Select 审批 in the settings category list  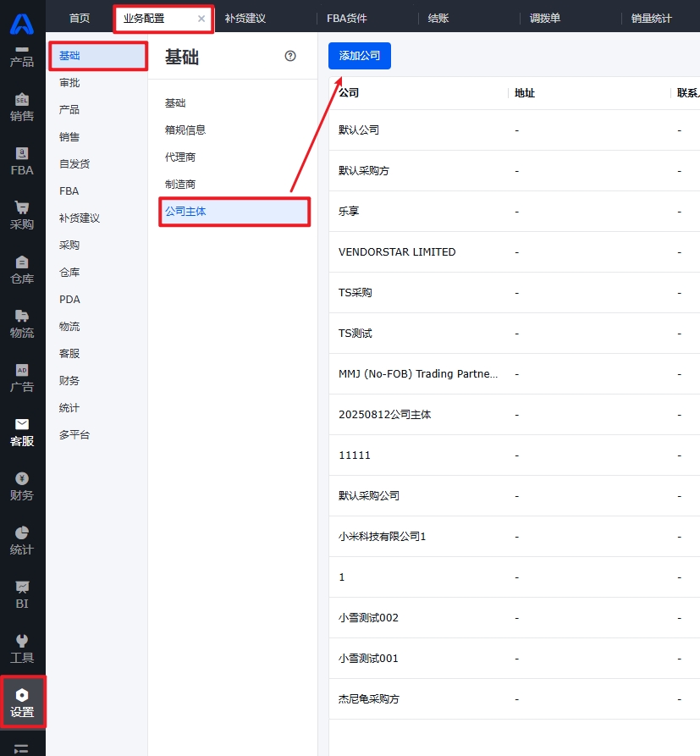[x=69, y=83]
